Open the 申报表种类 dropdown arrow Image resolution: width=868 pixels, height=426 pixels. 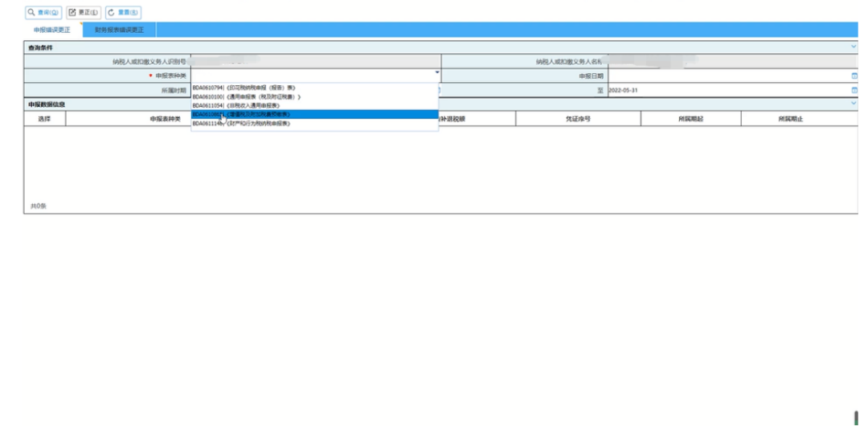[436, 72]
